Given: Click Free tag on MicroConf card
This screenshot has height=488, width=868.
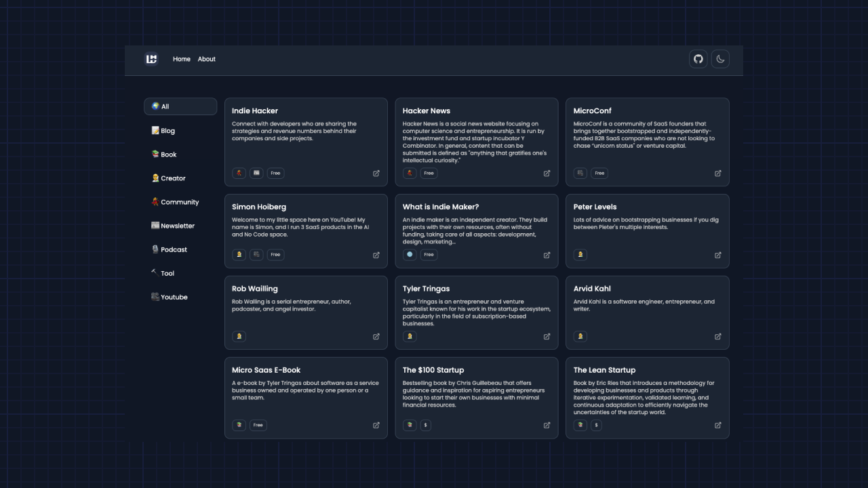Looking at the screenshot, I should pos(599,174).
